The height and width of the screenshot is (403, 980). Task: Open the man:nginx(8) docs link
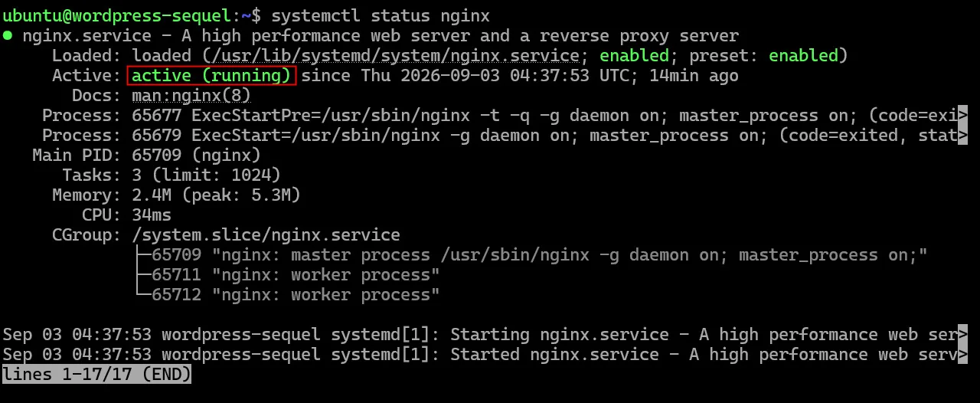pyautogui.click(x=191, y=96)
